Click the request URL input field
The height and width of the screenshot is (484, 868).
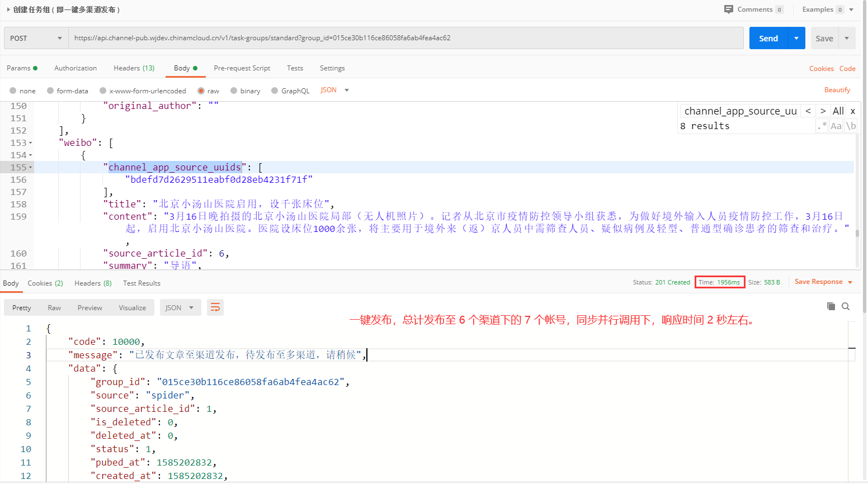click(x=405, y=38)
